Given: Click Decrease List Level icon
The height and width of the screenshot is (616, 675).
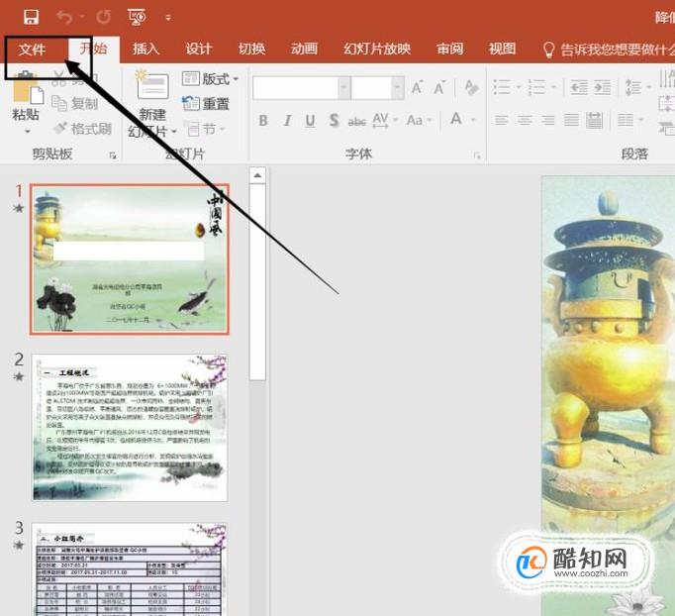Looking at the screenshot, I should [x=579, y=87].
